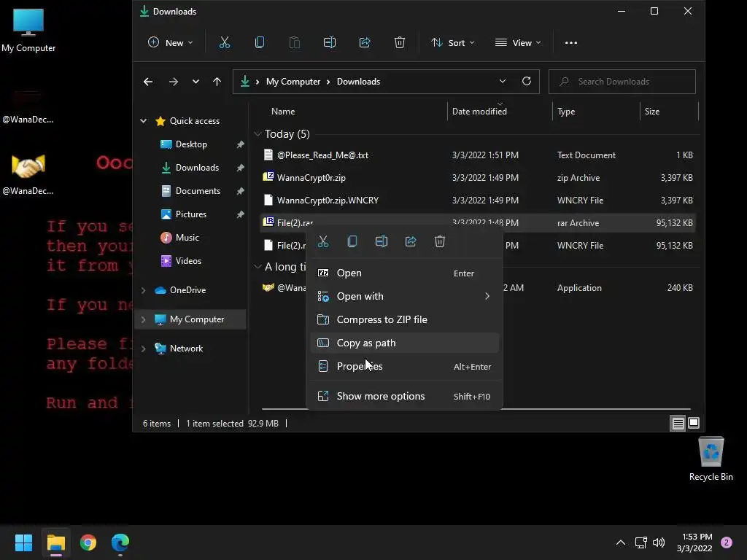
Task: Go up one folder level arrow
Action: coord(217,82)
